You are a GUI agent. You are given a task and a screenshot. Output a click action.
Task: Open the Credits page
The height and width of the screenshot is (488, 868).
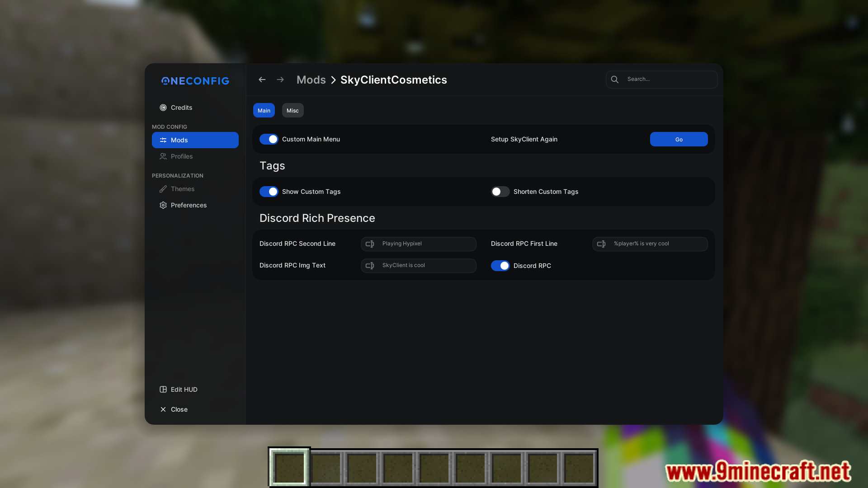pos(195,108)
